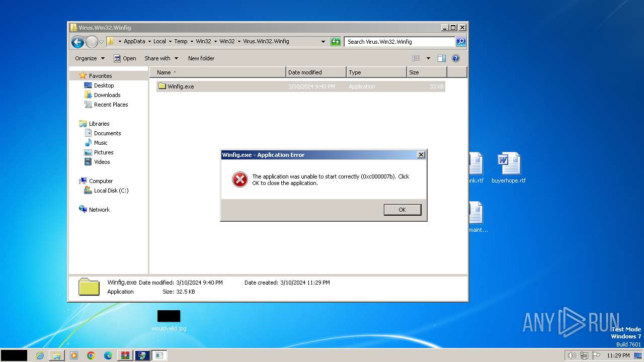Viewport: 644px width, 362px height.
Task: Select Temp in the address breadcrumb
Action: [x=181, y=41]
